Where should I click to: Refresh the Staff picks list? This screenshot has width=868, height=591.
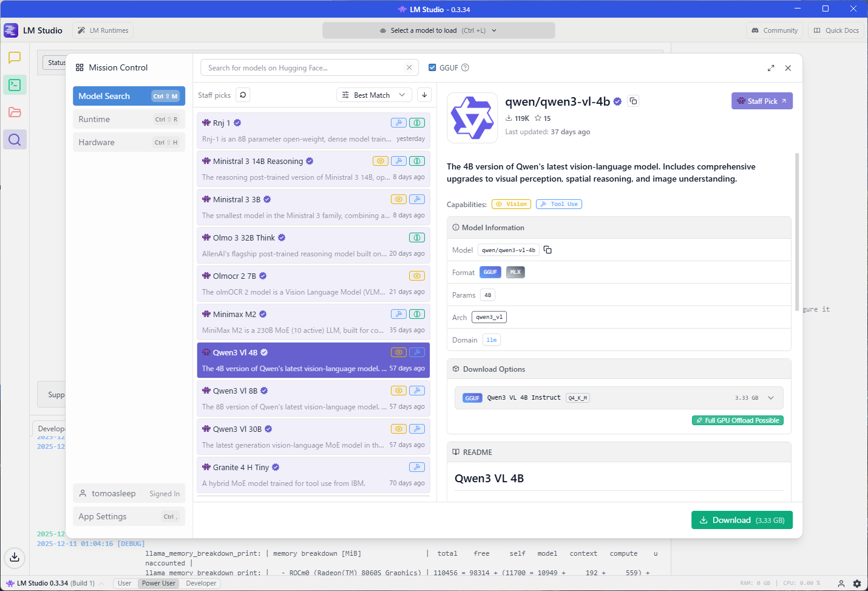(243, 95)
